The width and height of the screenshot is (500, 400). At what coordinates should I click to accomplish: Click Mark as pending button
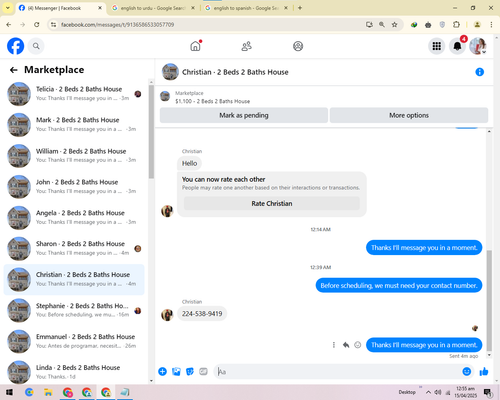(244, 115)
